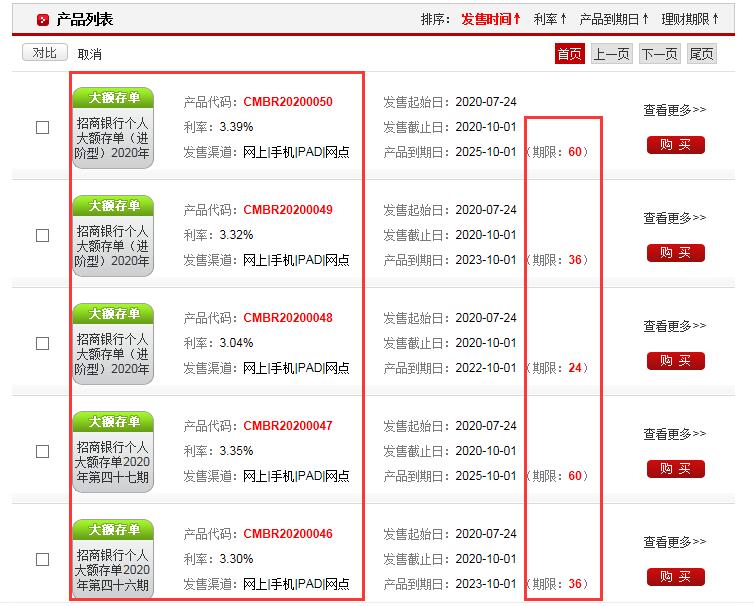The image size is (754, 606).
Task: Tick the checkbox for product CMBR20200046
Action: pos(43,559)
